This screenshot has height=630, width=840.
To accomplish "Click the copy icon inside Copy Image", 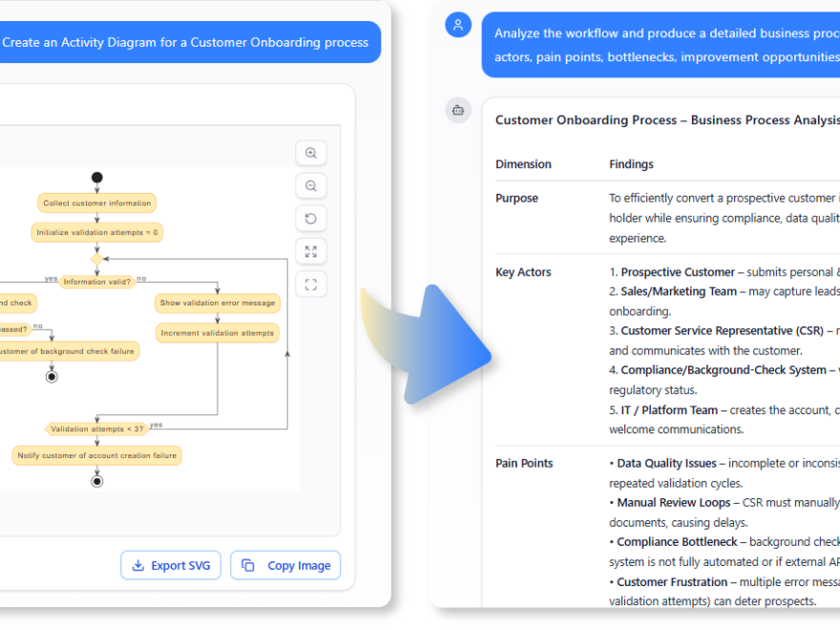I will 246,565.
